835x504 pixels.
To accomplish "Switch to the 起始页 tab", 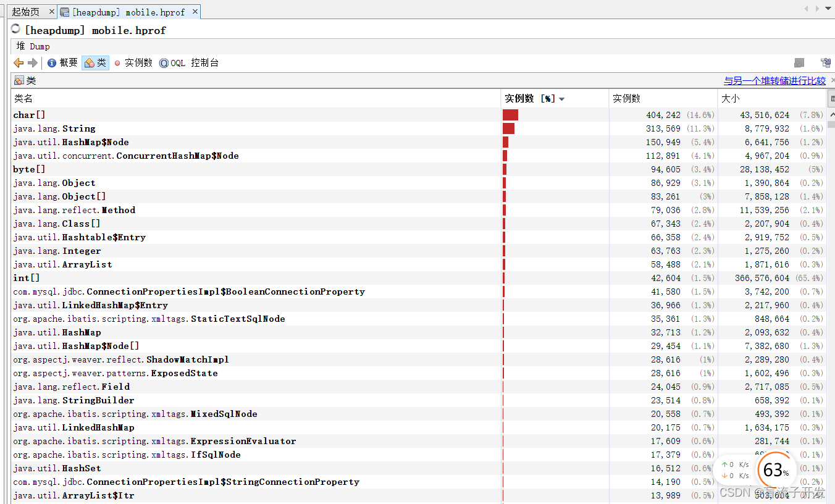I will click(x=26, y=12).
